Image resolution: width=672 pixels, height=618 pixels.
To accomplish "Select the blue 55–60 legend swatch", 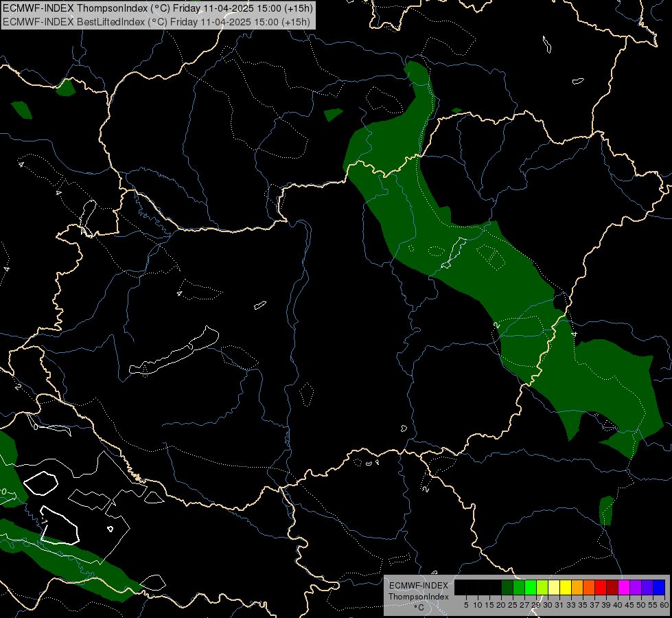I will pos(659,587).
